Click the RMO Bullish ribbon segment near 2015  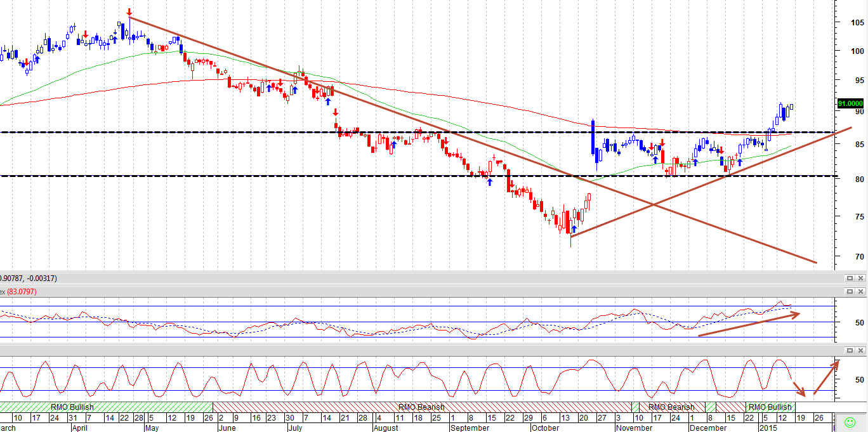click(x=770, y=407)
